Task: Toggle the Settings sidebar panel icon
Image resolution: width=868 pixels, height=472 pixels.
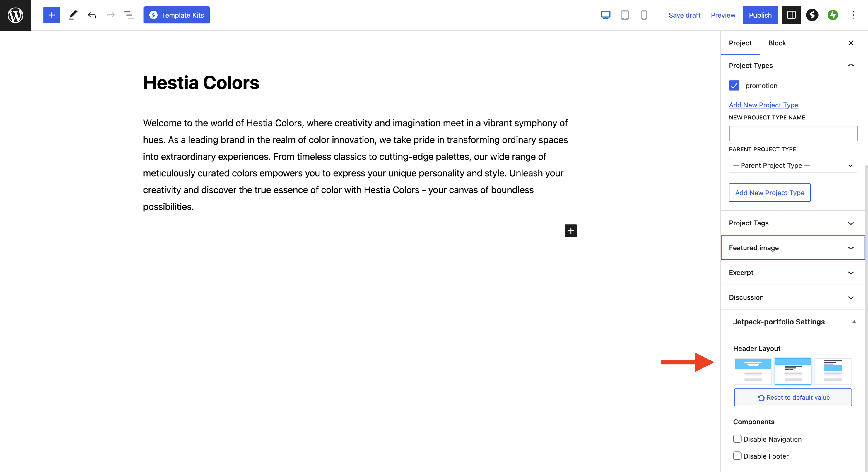Action: 791,15
